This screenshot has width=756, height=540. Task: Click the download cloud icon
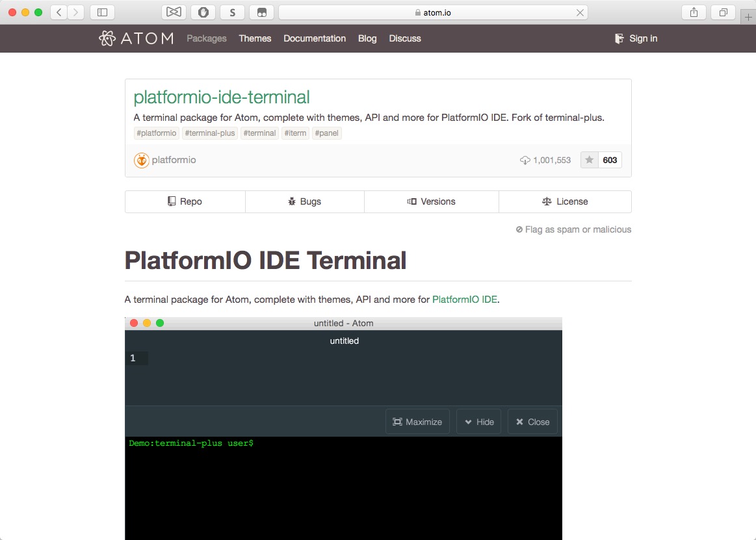525,160
